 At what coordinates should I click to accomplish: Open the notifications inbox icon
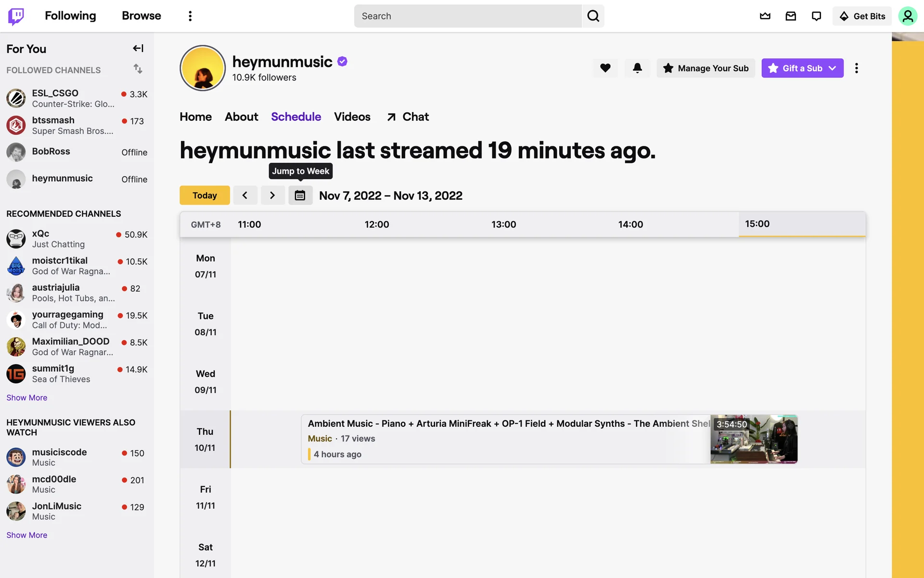(791, 16)
